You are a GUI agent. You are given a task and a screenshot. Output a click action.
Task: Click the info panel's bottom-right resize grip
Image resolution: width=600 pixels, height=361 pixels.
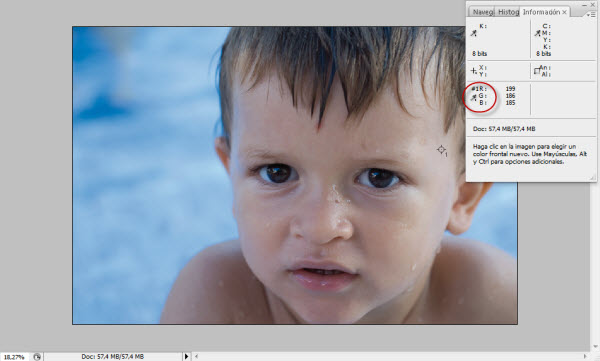pyautogui.click(x=592, y=178)
